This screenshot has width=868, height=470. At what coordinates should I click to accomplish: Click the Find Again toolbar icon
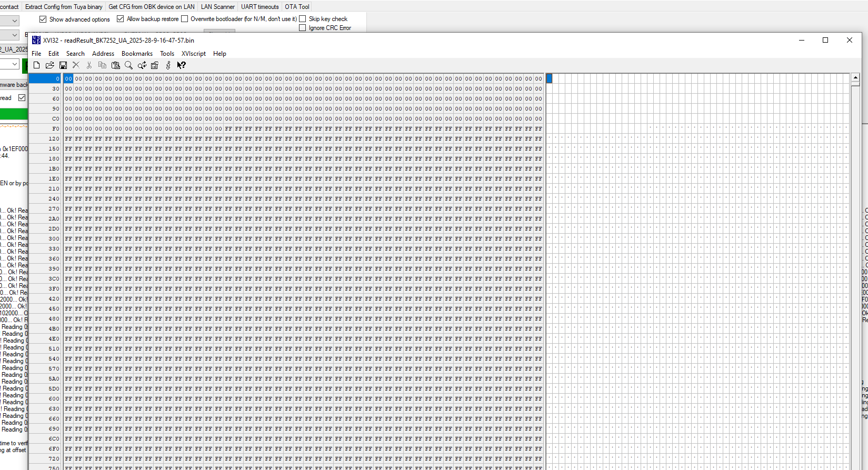142,65
